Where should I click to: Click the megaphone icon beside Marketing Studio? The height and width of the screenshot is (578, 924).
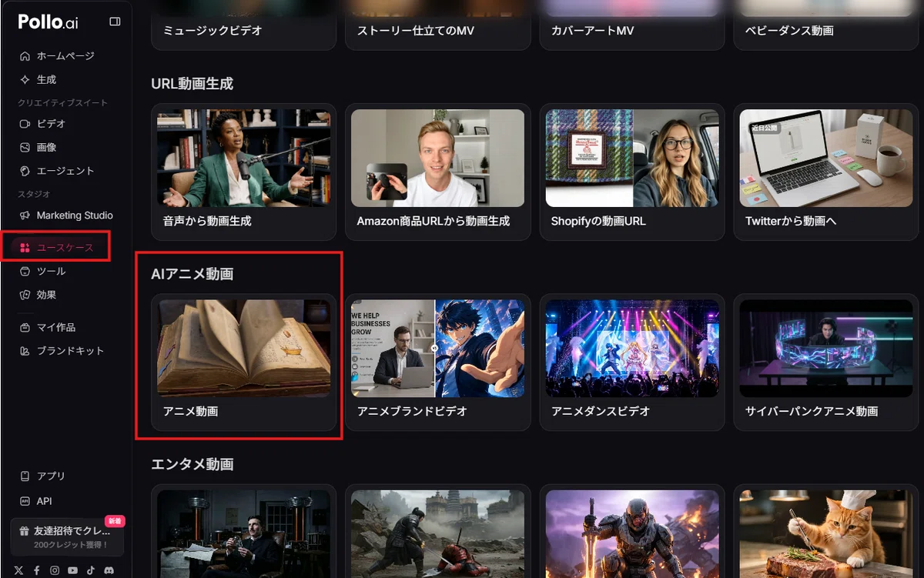[25, 215]
